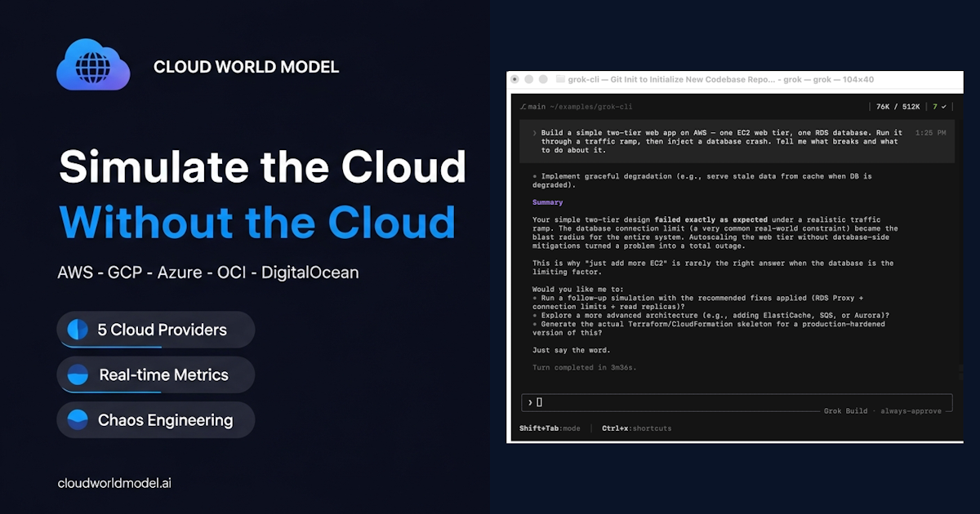The image size is (980, 514).
Task: Click the 'Generate the actual Terraform/CloudFormation' bullet
Action: [709, 328]
